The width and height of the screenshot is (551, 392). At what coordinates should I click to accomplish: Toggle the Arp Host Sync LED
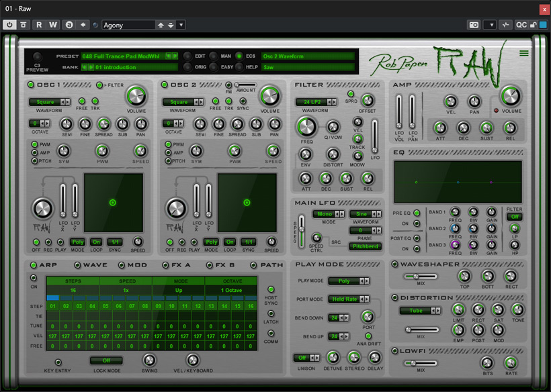click(271, 289)
